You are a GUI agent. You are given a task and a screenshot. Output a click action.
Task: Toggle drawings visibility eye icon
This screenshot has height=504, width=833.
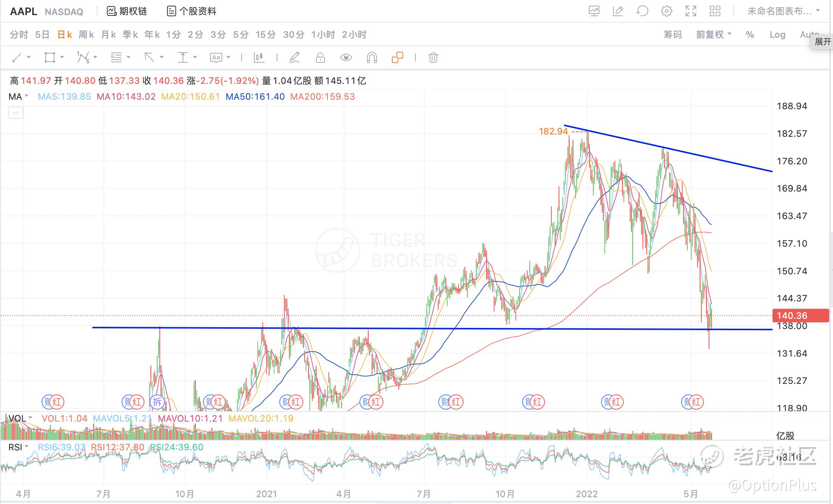pyautogui.click(x=346, y=58)
